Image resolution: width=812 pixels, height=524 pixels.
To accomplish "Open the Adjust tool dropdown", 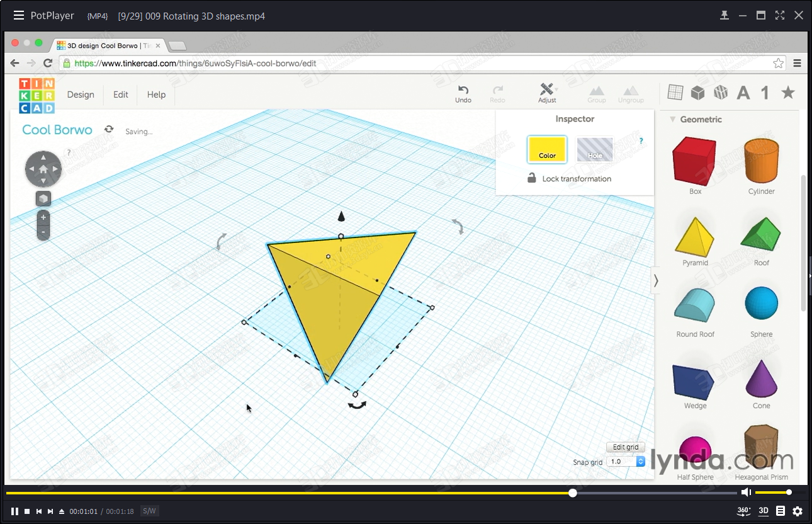I will [547, 93].
